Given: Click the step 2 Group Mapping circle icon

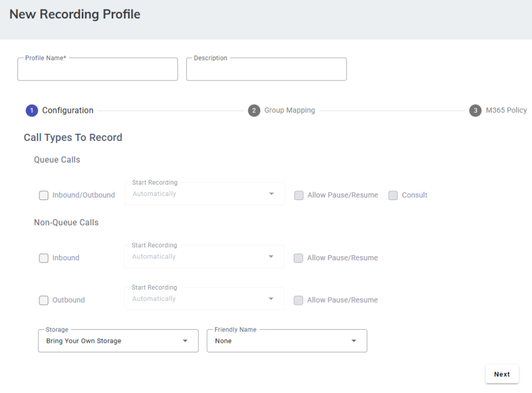Looking at the screenshot, I should (254, 110).
